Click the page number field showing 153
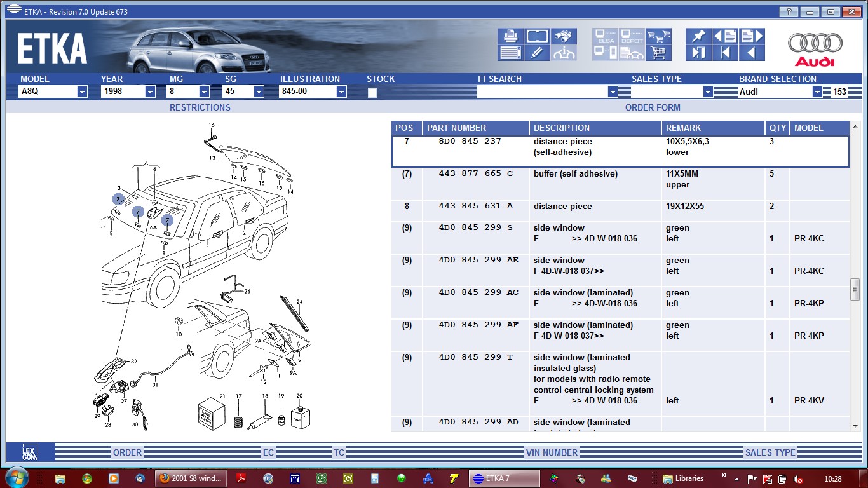 839,91
